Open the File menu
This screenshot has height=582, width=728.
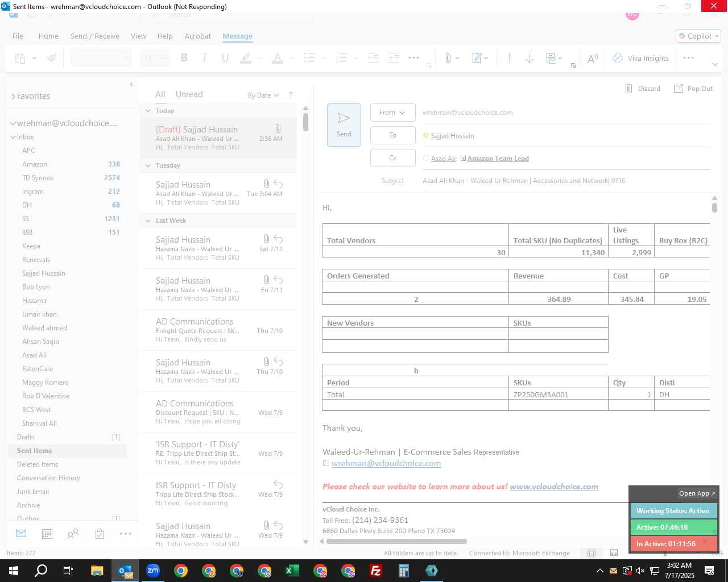(x=18, y=36)
